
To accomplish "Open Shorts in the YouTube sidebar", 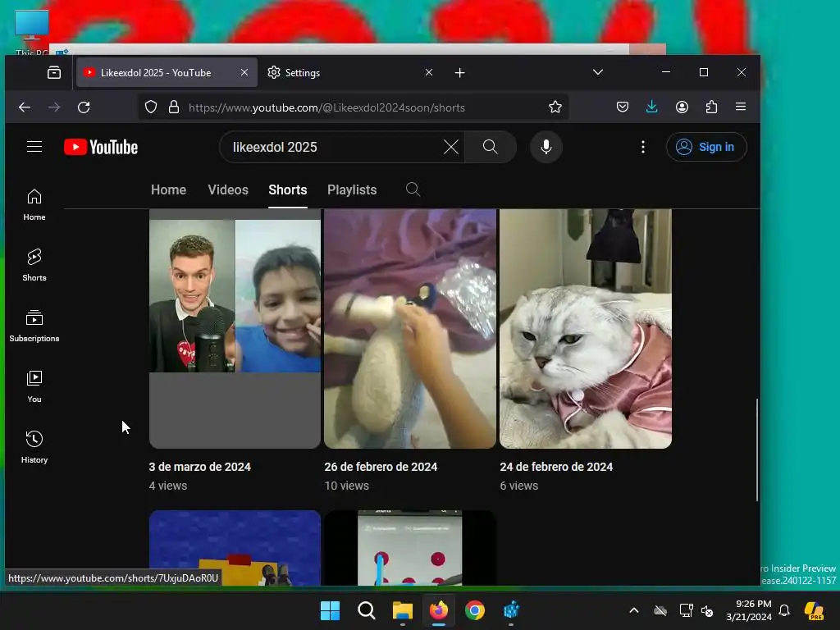I will 34,265.
